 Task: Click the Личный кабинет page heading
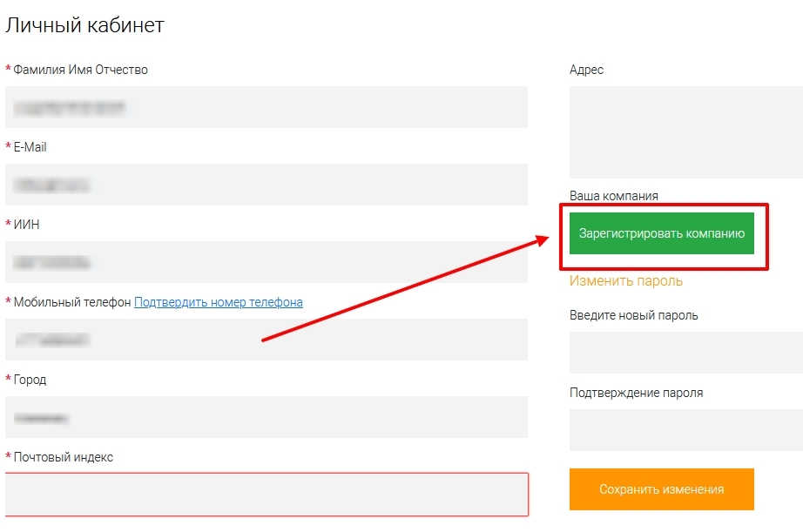pyautogui.click(x=84, y=25)
